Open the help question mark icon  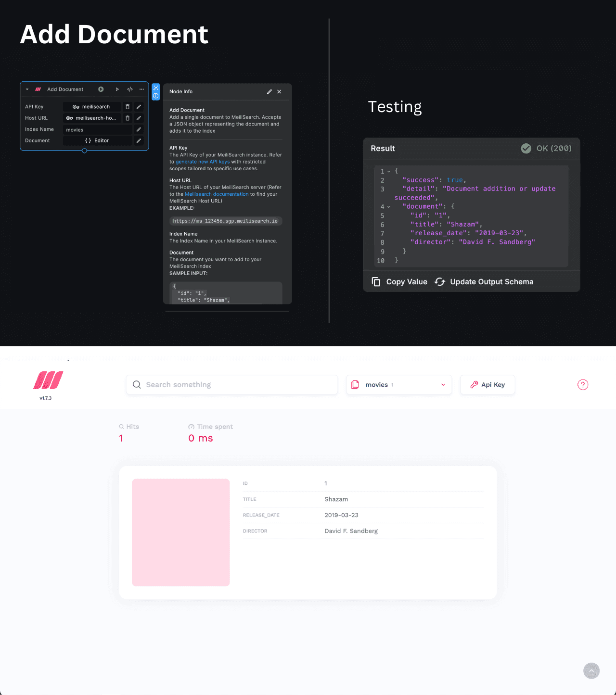tap(583, 385)
